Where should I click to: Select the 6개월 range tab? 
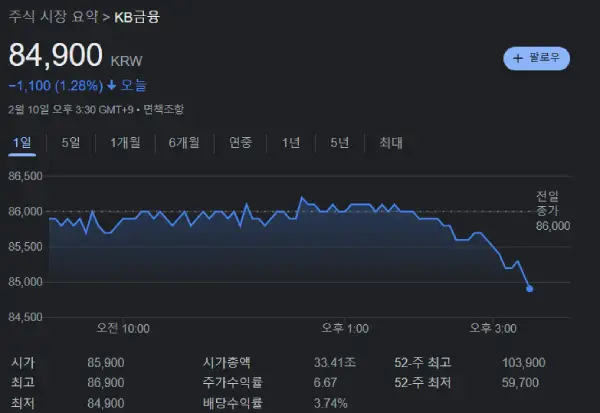(x=184, y=143)
